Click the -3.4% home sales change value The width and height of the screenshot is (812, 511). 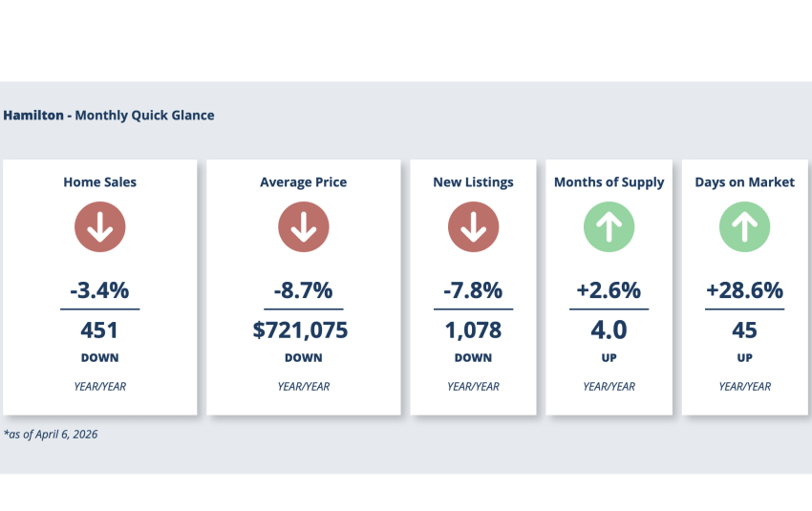click(99, 290)
